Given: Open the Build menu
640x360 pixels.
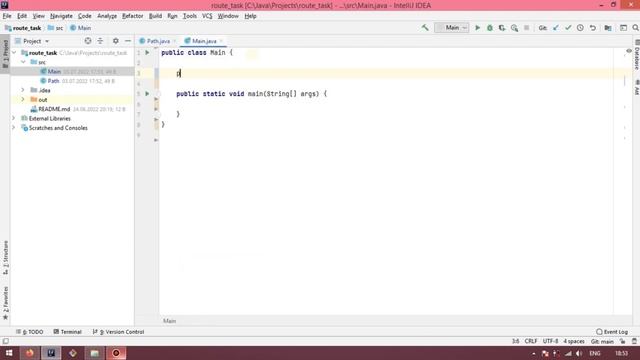Looking at the screenshot, I should (155, 16).
